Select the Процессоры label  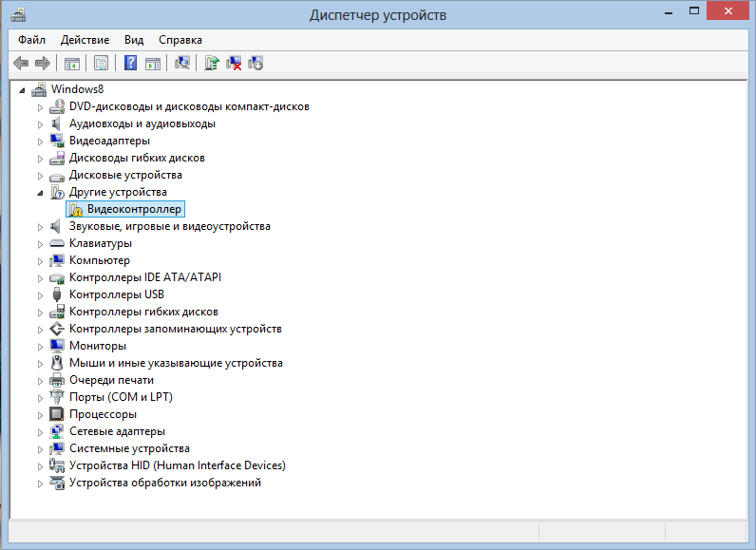point(103,414)
